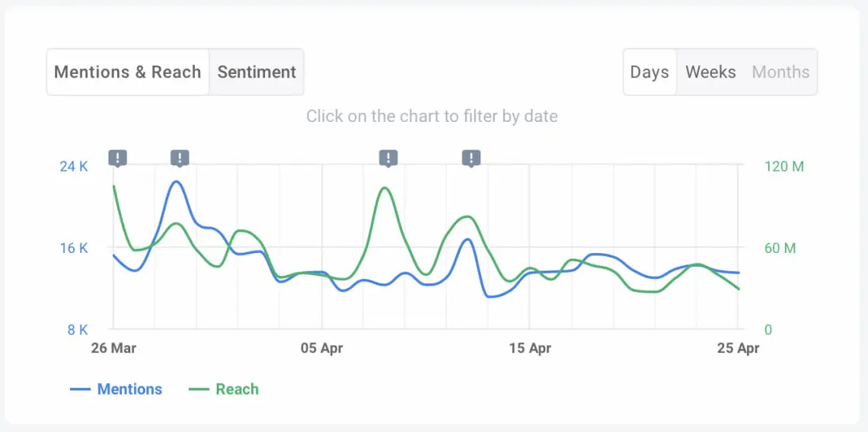
Task: Toggle the Mentions series in legend
Action: click(x=129, y=389)
